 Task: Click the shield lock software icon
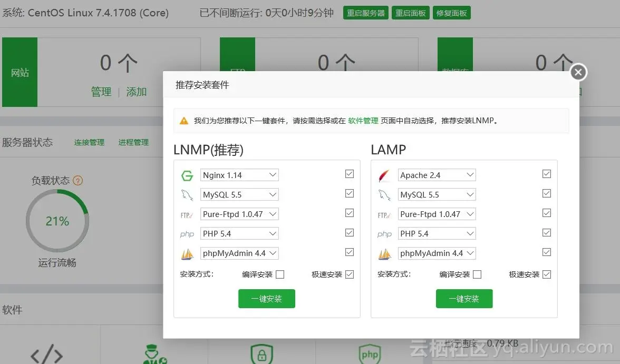261,354
